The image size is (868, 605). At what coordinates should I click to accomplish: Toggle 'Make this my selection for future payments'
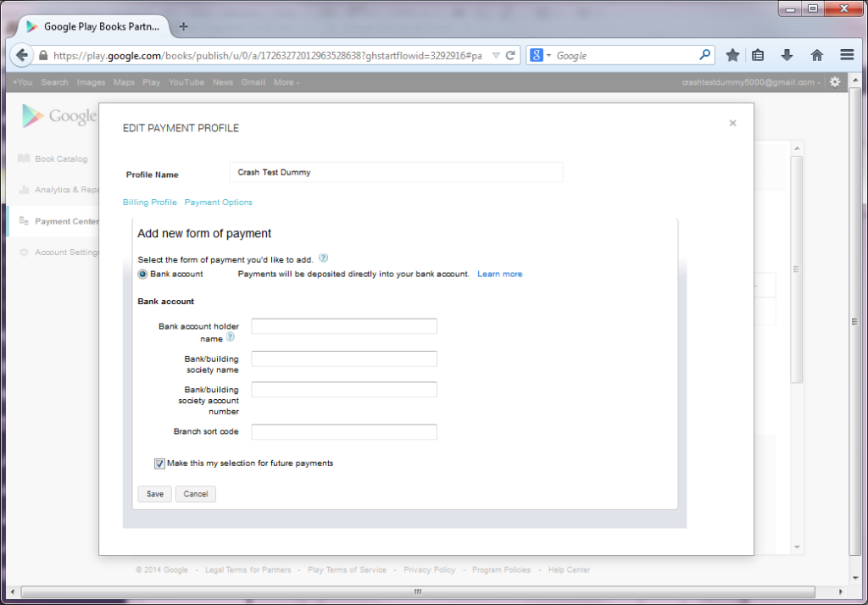click(159, 463)
